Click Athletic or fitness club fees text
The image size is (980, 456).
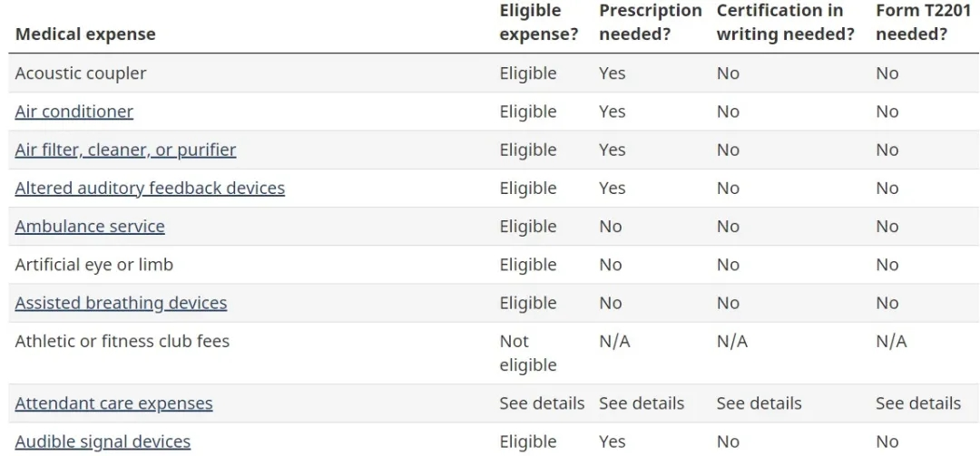click(x=122, y=342)
